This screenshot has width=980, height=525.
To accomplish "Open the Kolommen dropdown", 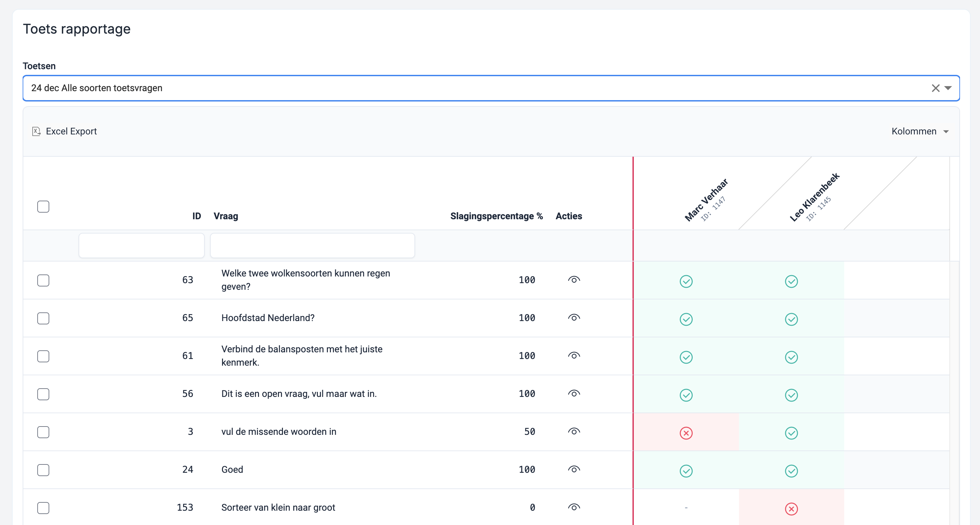I will coord(919,131).
